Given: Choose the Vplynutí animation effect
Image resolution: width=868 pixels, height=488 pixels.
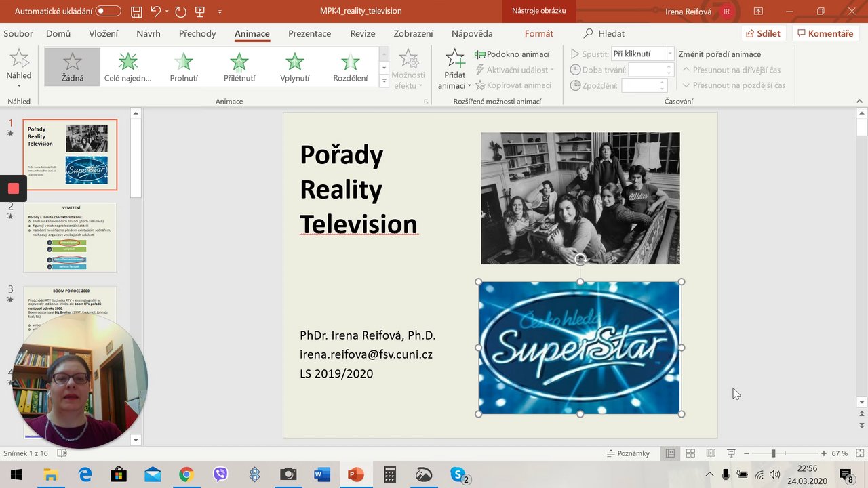Looking at the screenshot, I should point(295,67).
